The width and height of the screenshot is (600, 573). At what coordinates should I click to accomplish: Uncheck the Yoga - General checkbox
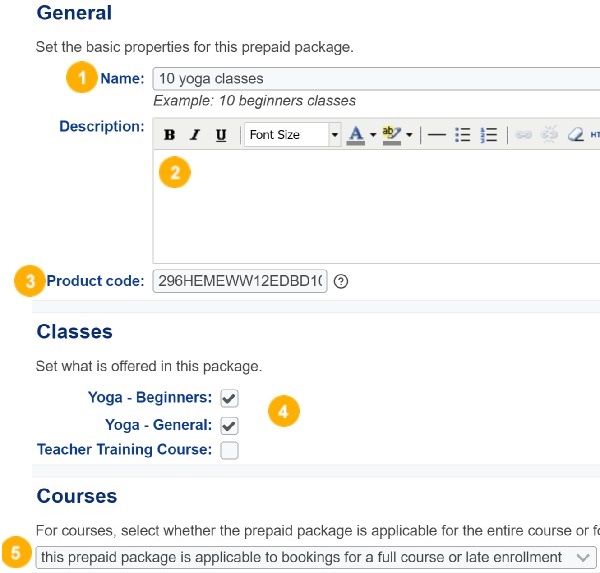tap(229, 426)
